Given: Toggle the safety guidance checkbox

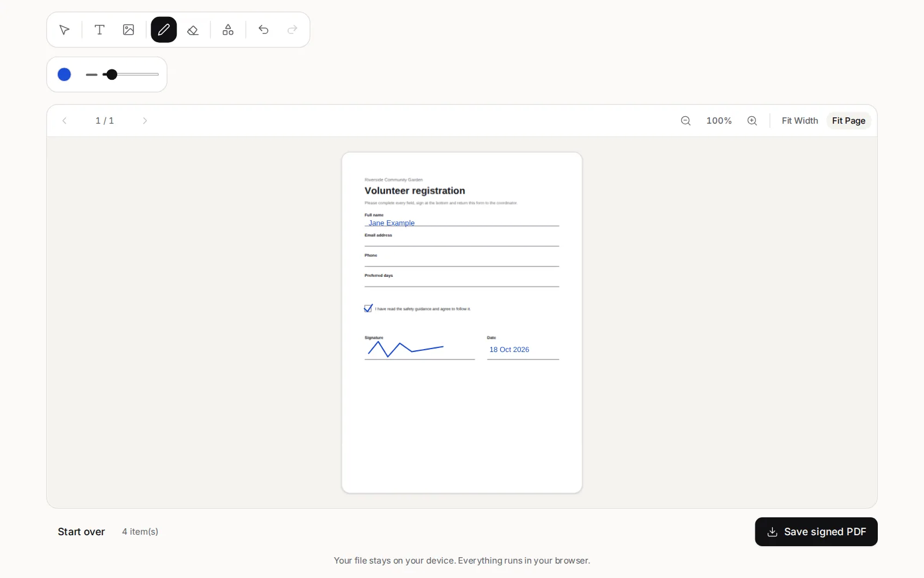Looking at the screenshot, I should tap(368, 309).
